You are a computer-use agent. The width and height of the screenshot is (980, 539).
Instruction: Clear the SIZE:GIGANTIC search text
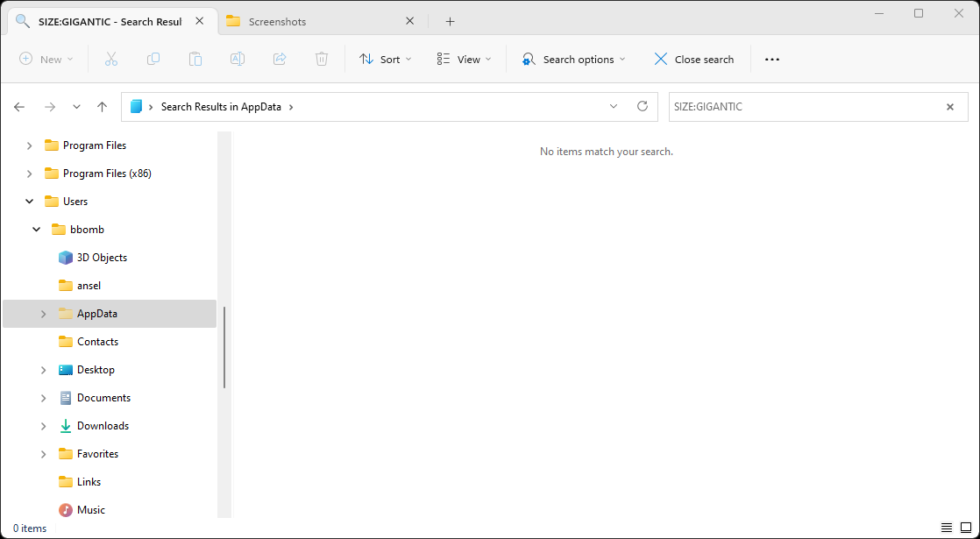point(949,107)
